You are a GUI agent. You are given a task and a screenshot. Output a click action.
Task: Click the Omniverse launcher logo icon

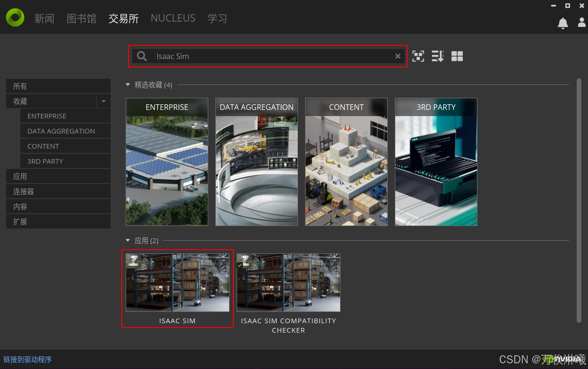[15, 17]
